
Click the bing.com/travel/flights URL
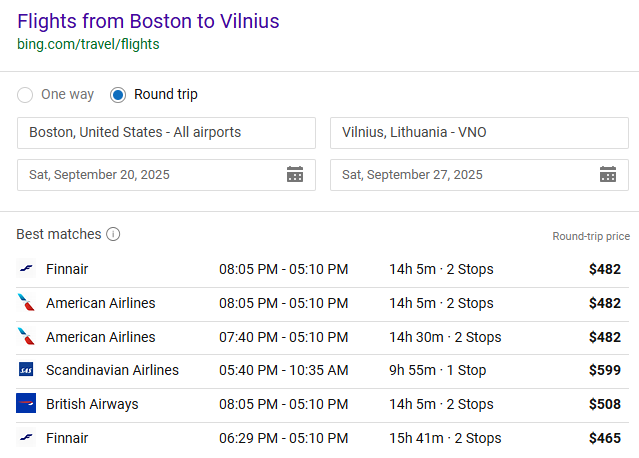pyautogui.click(x=88, y=44)
